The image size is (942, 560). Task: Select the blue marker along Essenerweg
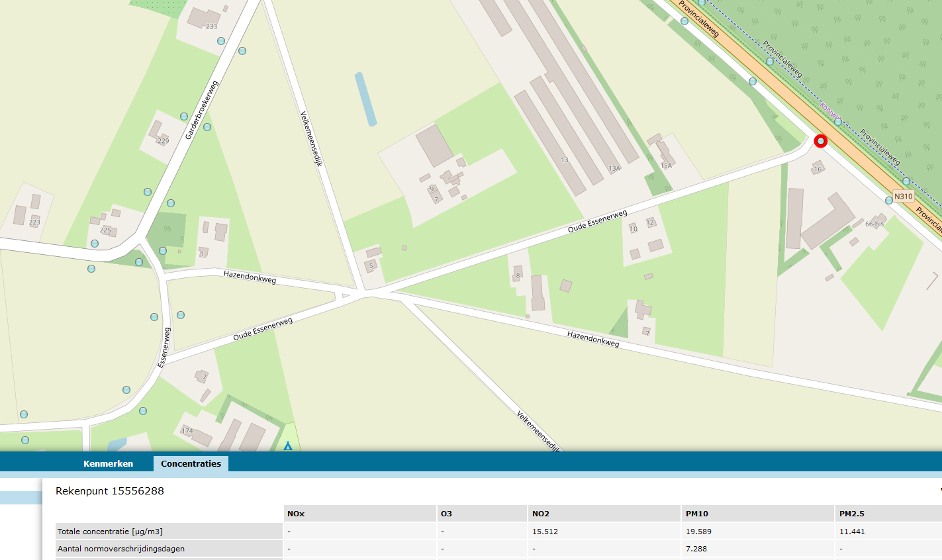tap(154, 316)
